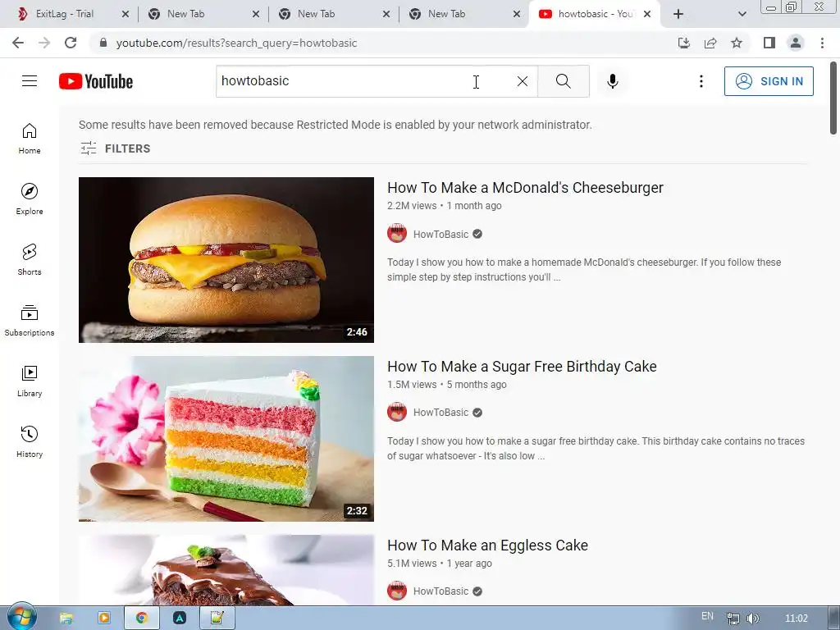Open HowToBasic avatar on Birthday Cake video
This screenshot has width=840, height=630.
tap(397, 412)
